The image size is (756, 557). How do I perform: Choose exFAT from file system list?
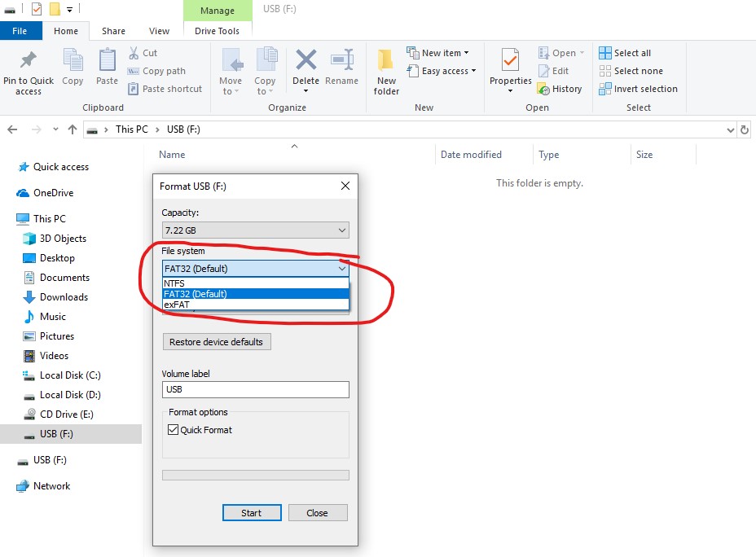coord(256,305)
